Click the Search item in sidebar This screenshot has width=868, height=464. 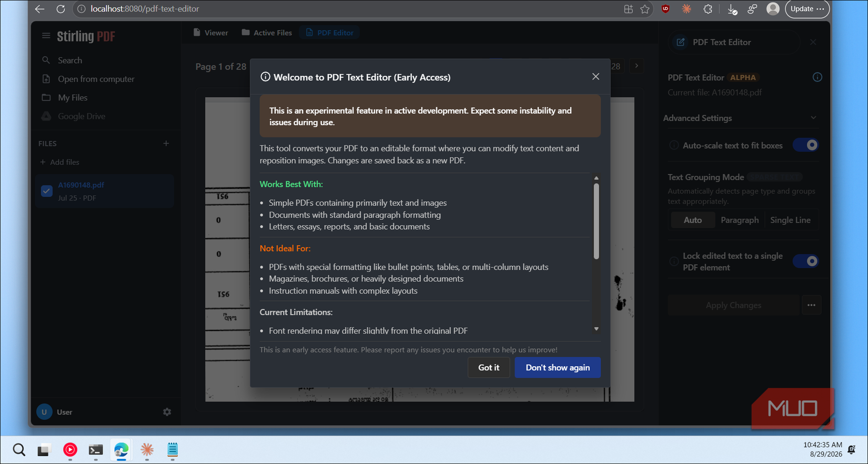tap(69, 60)
